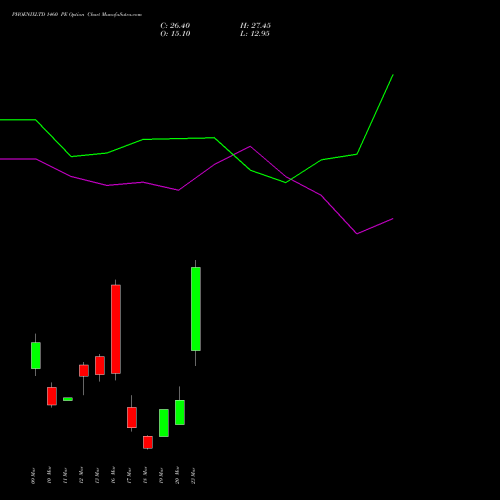The height and width of the screenshot is (500, 500).
Task: Click the 12 Mar date label
Action: pos(81,475)
